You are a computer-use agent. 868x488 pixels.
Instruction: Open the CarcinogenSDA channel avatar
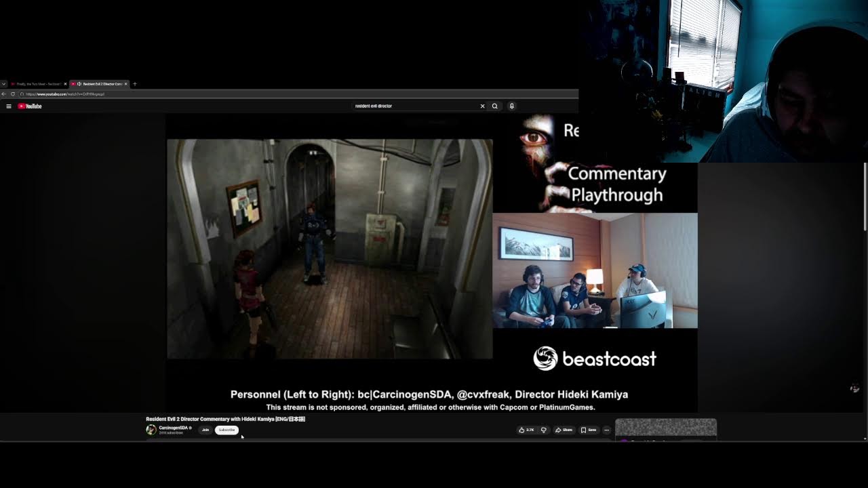(151, 430)
